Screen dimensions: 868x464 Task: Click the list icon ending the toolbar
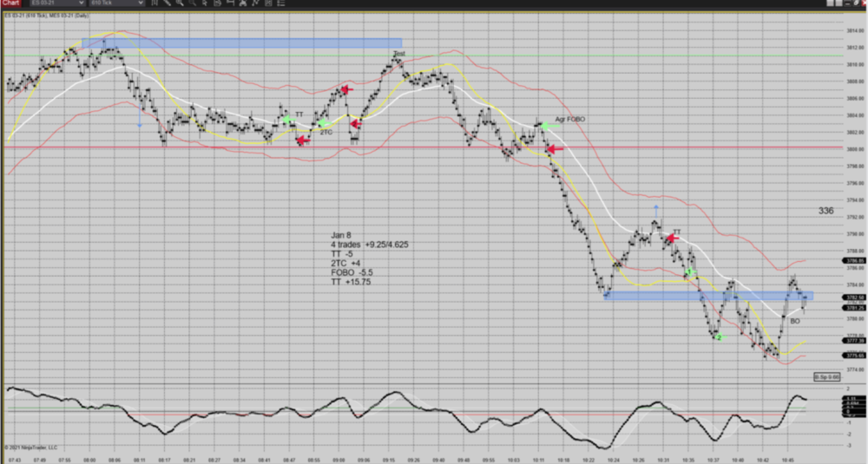279,3
